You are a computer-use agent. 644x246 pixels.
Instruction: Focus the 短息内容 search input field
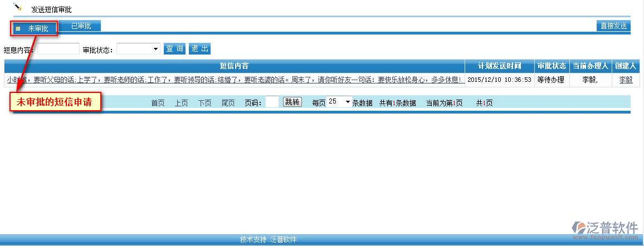(58, 49)
